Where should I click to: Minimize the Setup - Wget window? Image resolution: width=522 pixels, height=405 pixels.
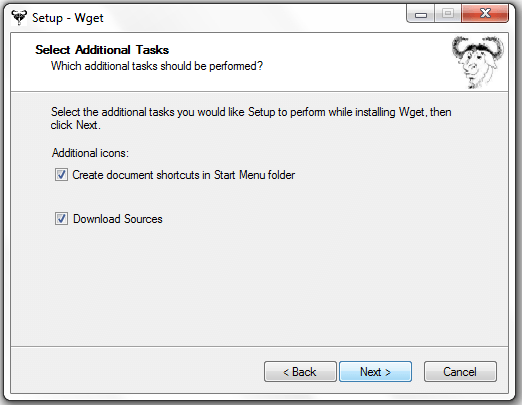pos(421,14)
